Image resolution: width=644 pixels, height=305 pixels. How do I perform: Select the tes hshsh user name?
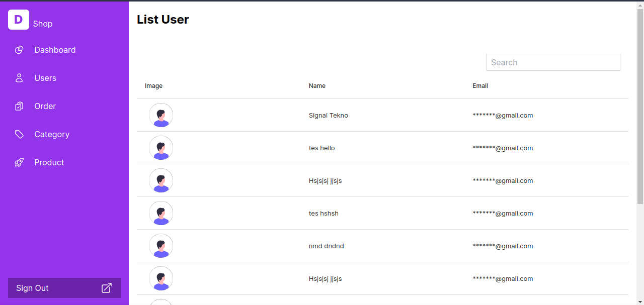tap(324, 213)
